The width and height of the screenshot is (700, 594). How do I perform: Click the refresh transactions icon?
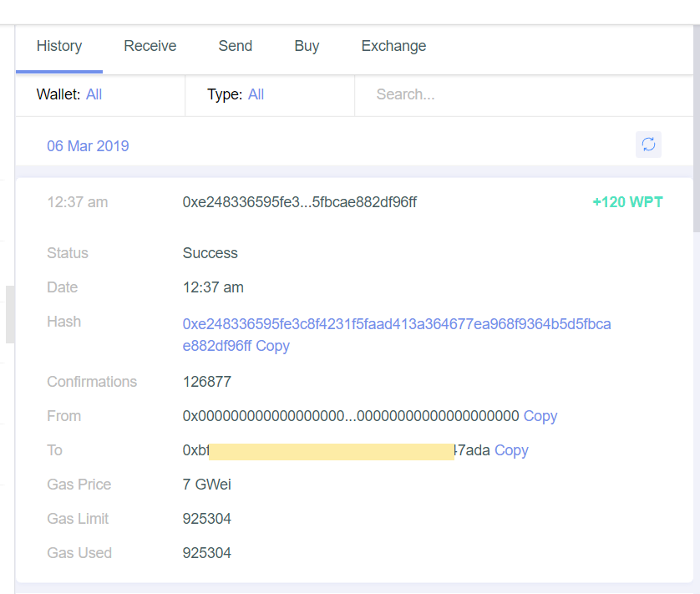pos(648,145)
